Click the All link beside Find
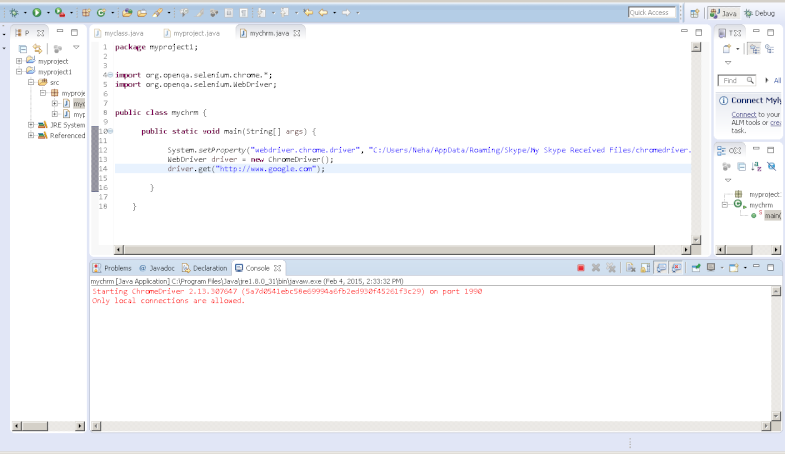Screen dimensions: 800x475 [x=777, y=80]
